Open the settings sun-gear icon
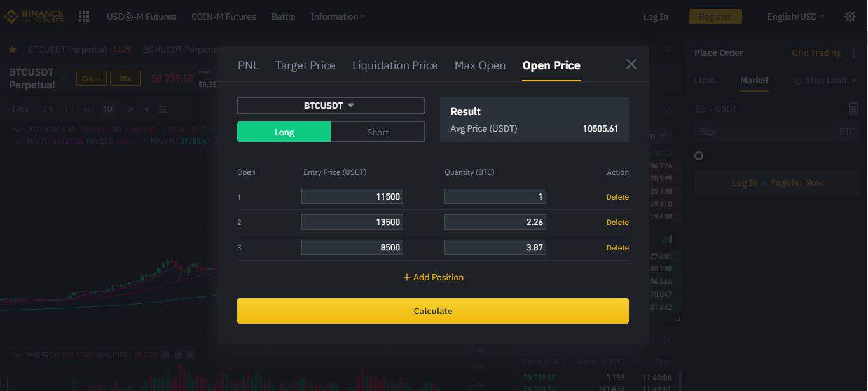Image resolution: width=868 pixels, height=391 pixels. pyautogui.click(x=850, y=17)
